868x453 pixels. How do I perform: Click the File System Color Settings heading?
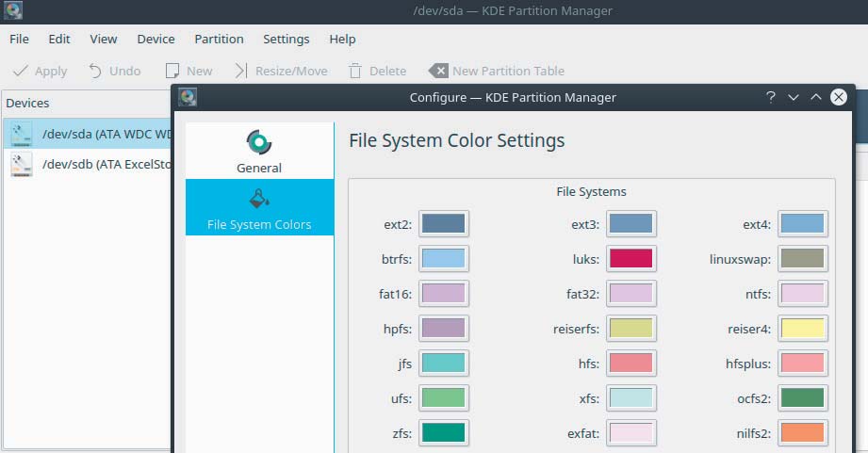(457, 140)
